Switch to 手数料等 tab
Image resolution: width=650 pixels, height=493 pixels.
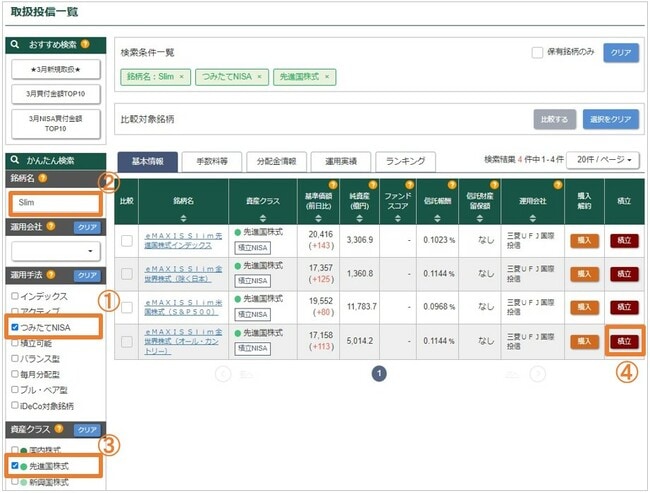coord(212,162)
